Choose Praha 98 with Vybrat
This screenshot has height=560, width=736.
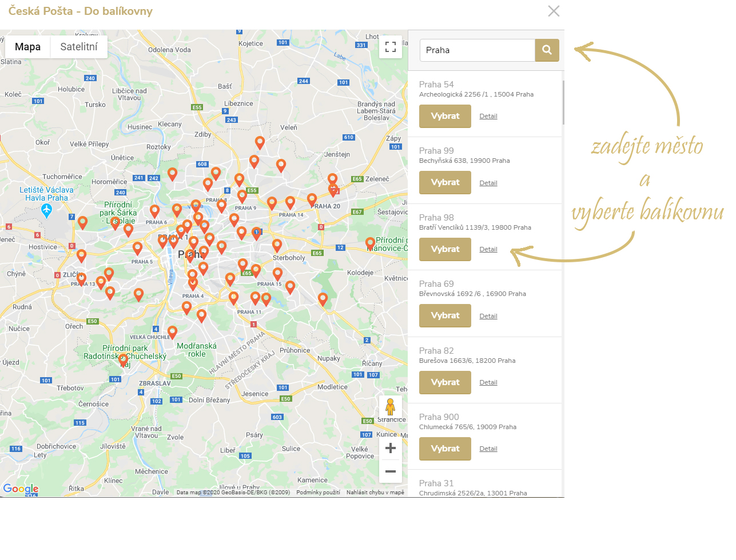pos(445,249)
